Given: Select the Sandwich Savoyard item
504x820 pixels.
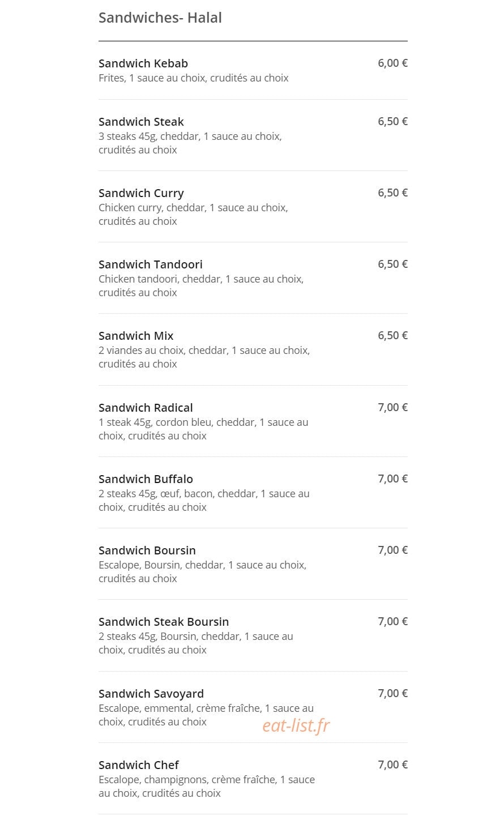Looking at the screenshot, I should point(151,694).
